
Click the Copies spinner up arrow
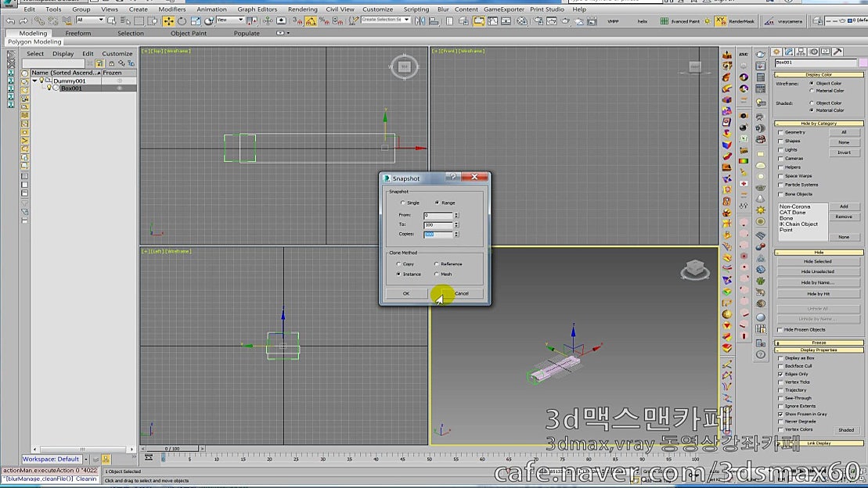pos(457,231)
